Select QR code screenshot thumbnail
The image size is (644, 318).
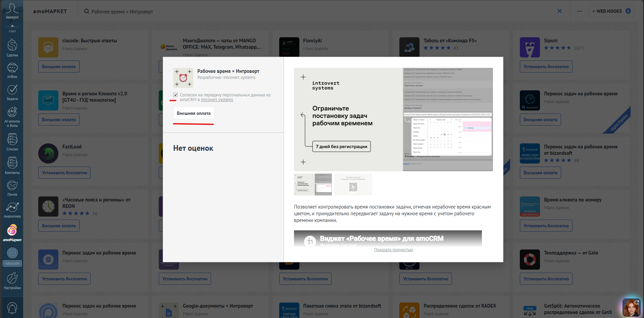pyautogui.click(x=353, y=184)
